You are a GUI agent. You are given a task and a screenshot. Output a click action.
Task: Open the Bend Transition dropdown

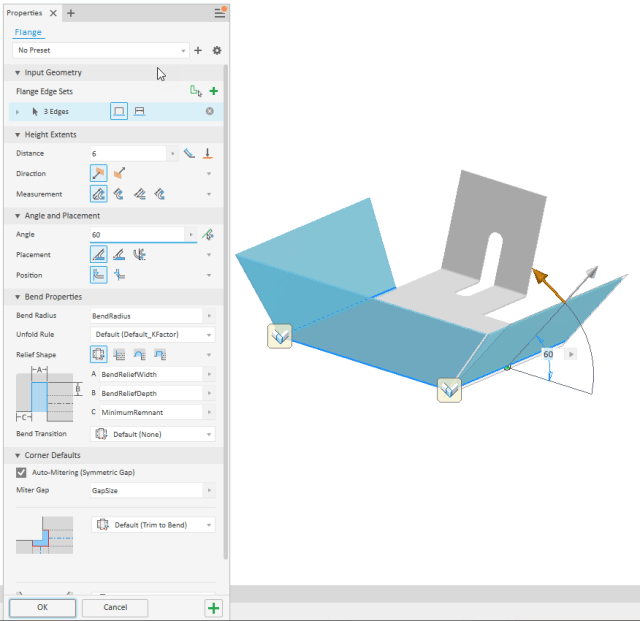[x=153, y=434]
